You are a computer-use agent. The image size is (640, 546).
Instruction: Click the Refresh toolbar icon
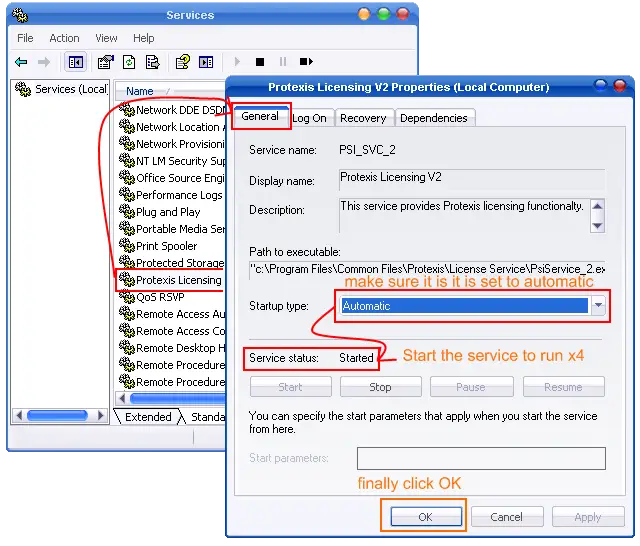pyautogui.click(x=129, y=62)
